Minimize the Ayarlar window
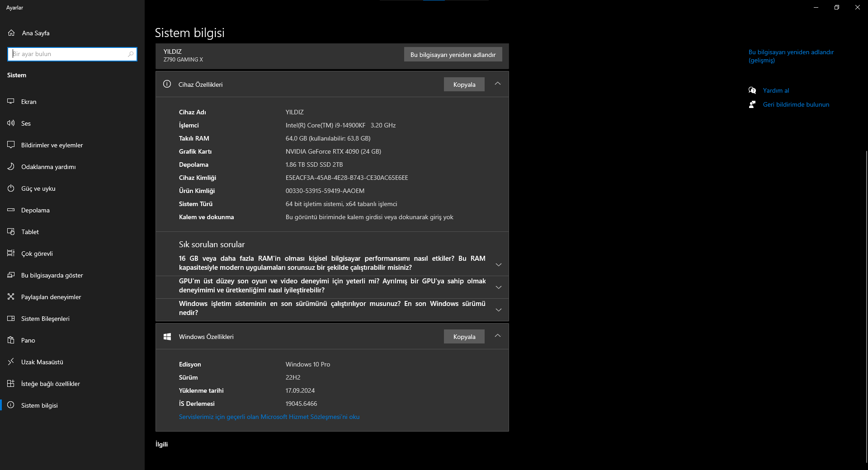868x470 pixels. tap(816, 7)
